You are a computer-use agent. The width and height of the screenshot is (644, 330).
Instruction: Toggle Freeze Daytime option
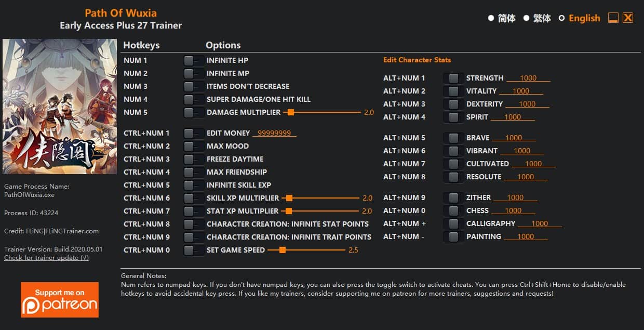(x=194, y=159)
